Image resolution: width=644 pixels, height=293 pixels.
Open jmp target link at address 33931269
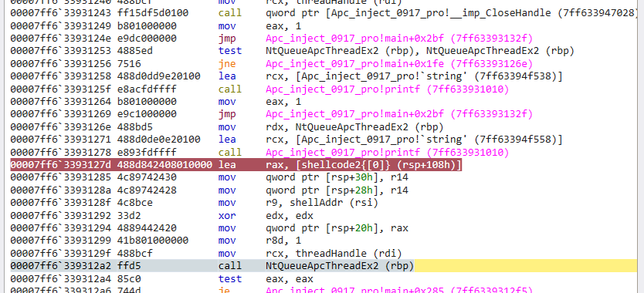(x=399, y=114)
